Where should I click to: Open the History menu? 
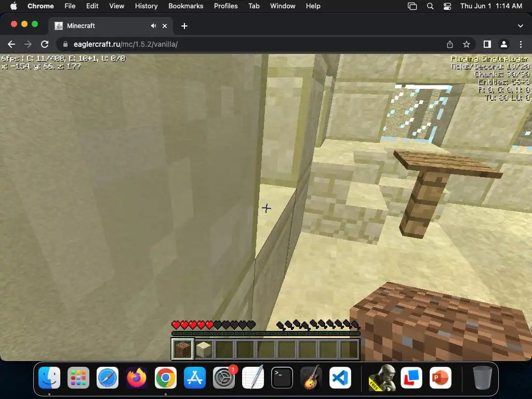click(x=146, y=6)
